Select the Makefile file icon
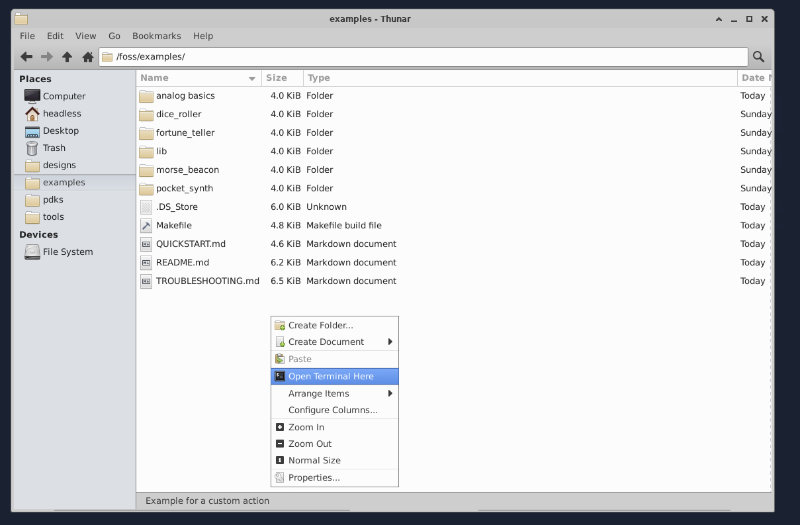The width and height of the screenshot is (800, 525). click(x=146, y=226)
